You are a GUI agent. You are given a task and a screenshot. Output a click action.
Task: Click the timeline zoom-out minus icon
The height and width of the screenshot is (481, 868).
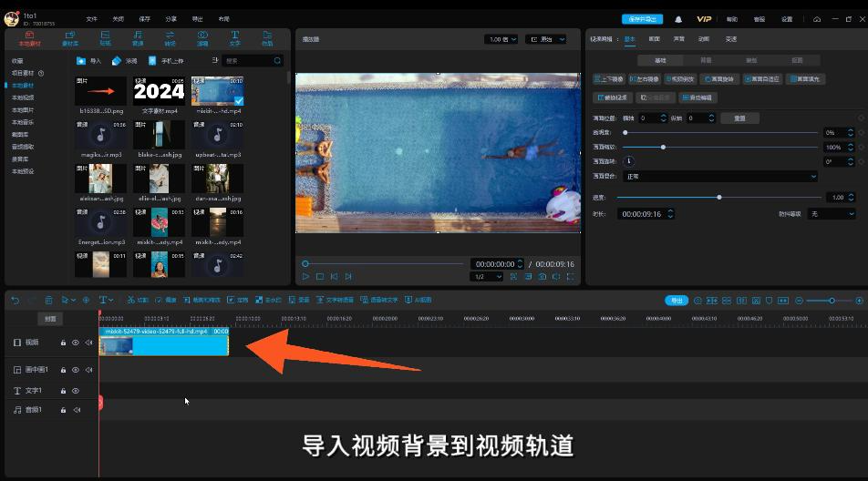tap(799, 301)
